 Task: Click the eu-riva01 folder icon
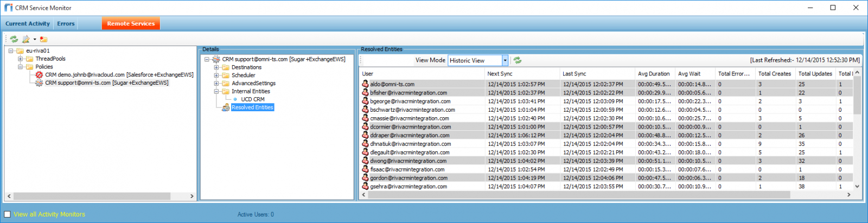pyautogui.click(x=20, y=51)
